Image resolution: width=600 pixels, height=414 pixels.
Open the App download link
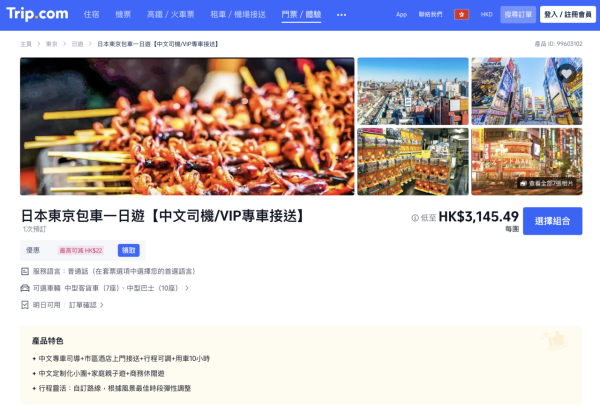401,15
